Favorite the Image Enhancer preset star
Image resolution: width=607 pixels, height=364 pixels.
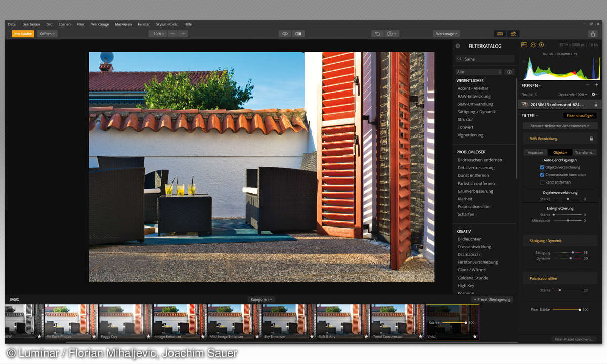tap(203, 336)
